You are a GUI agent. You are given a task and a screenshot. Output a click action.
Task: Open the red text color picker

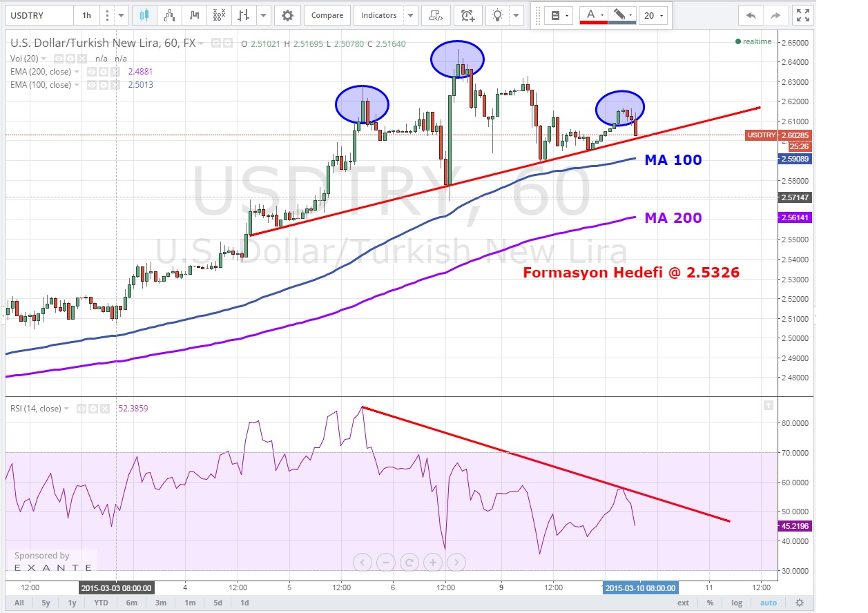(x=593, y=15)
